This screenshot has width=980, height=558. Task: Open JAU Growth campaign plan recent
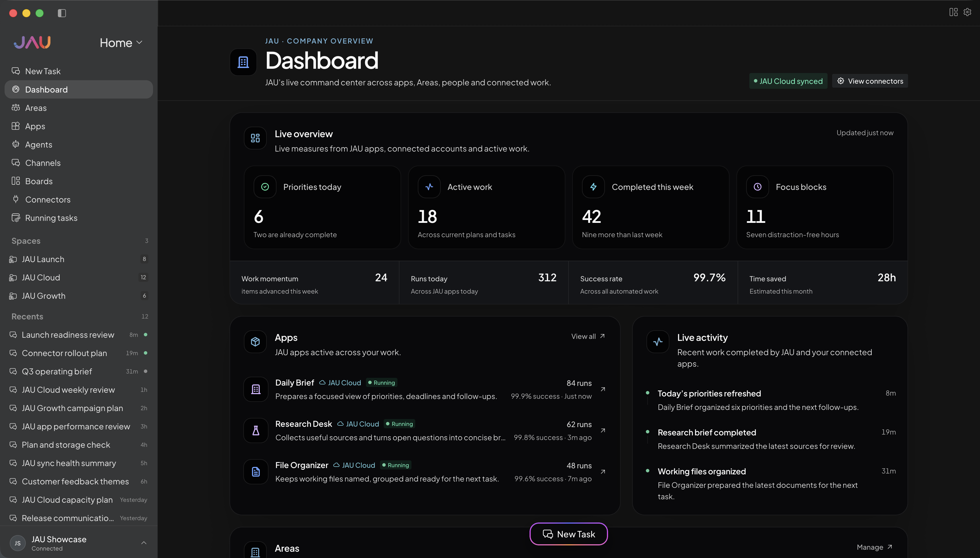pos(79,408)
